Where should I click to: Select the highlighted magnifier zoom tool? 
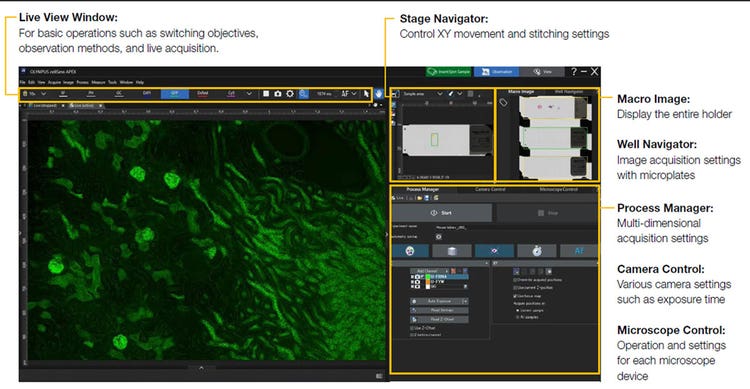tap(303, 94)
